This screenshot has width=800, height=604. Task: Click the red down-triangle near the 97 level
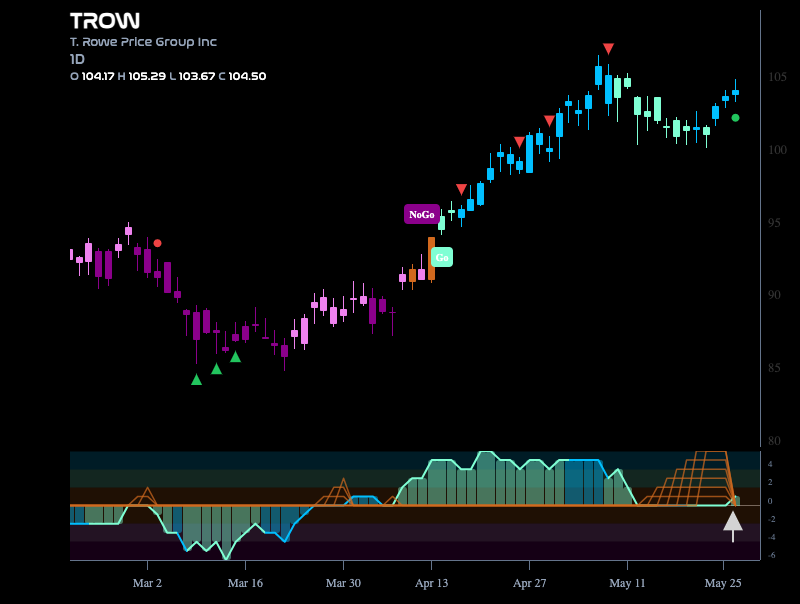461,189
